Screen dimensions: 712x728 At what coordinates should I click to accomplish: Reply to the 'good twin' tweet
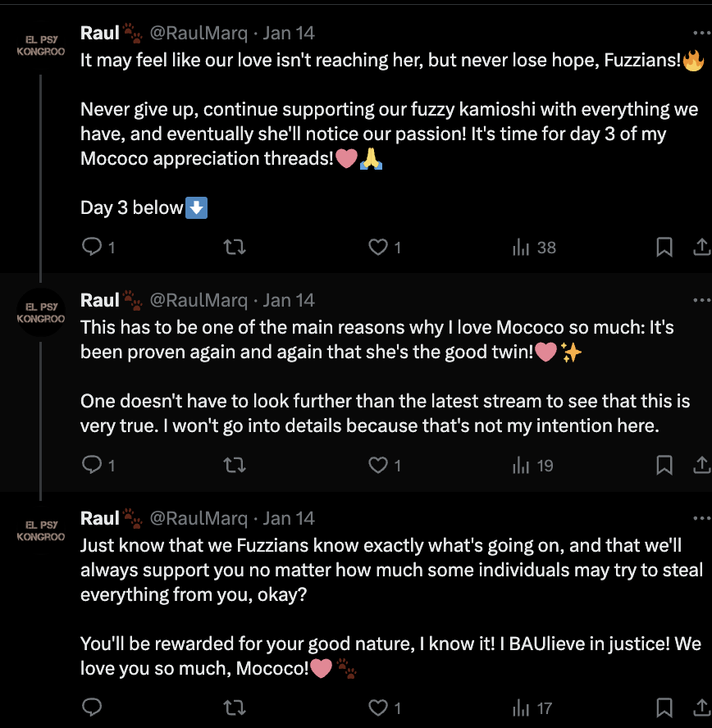93,466
